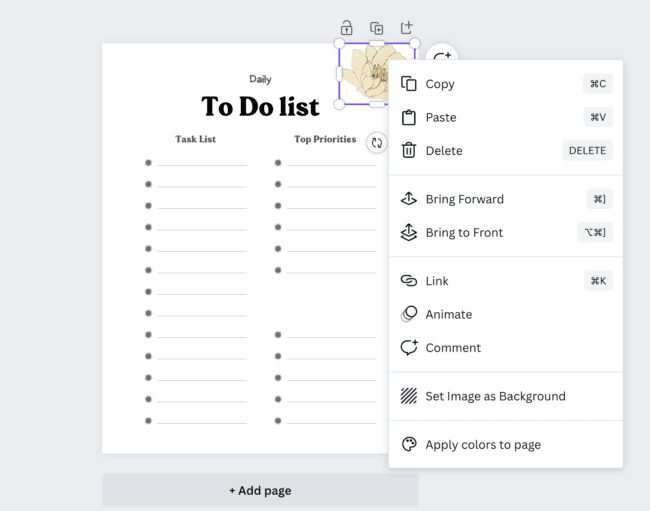Select the To Do list heading text

point(260,106)
